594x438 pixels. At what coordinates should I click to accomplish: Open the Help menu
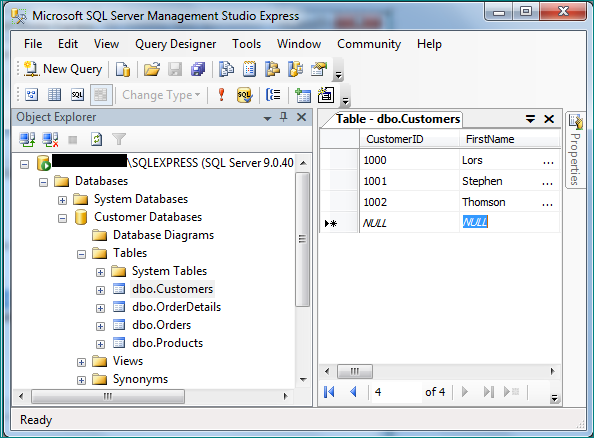(x=429, y=44)
